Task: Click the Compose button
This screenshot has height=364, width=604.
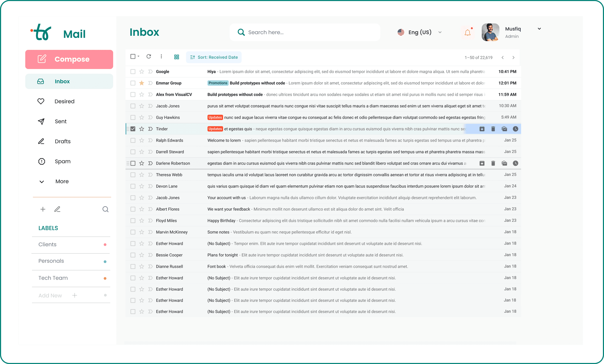Action: click(69, 59)
